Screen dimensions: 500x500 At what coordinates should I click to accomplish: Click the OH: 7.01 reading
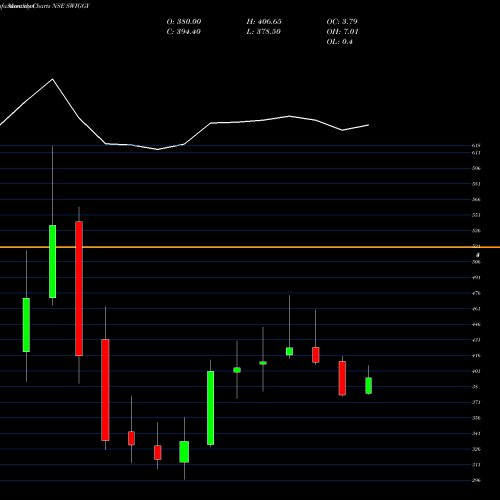click(x=342, y=32)
